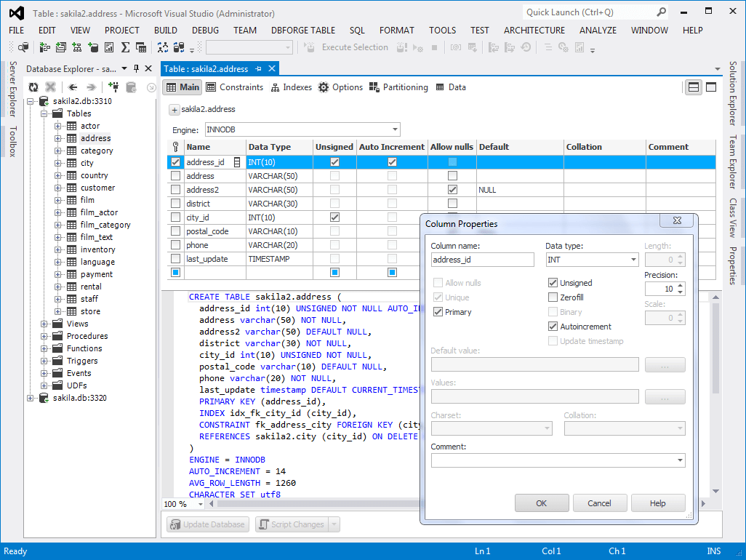Toggle Unsigned for city_id row

(x=335, y=217)
